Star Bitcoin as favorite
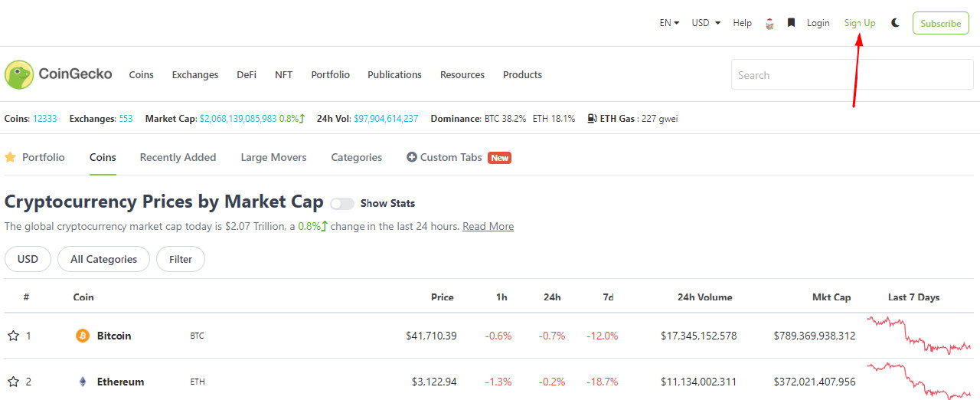The width and height of the screenshot is (980, 400). pos(13,336)
